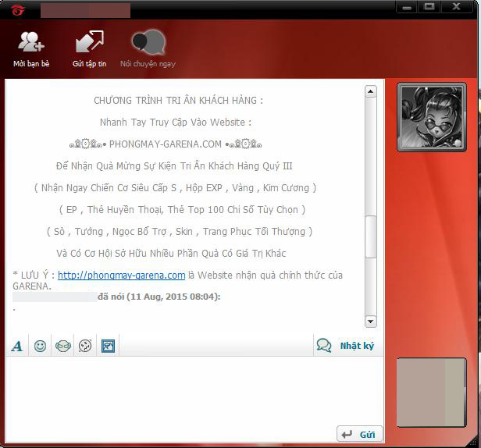Insert a picture using the image icon
The image size is (481, 448).
pos(108,347)
